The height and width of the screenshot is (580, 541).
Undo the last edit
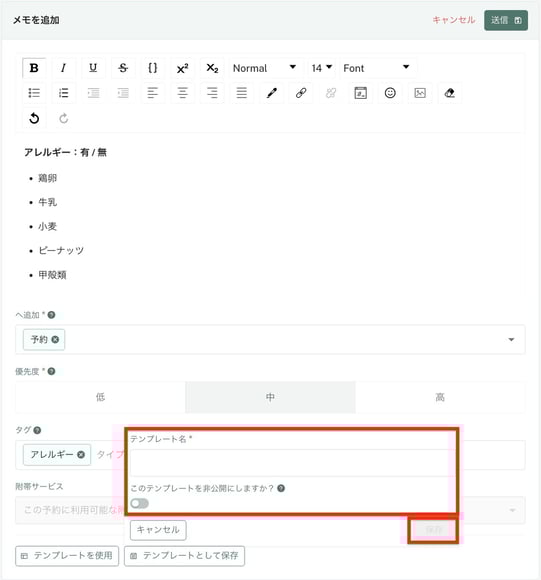pyautogui.click(x=34, y=118)
